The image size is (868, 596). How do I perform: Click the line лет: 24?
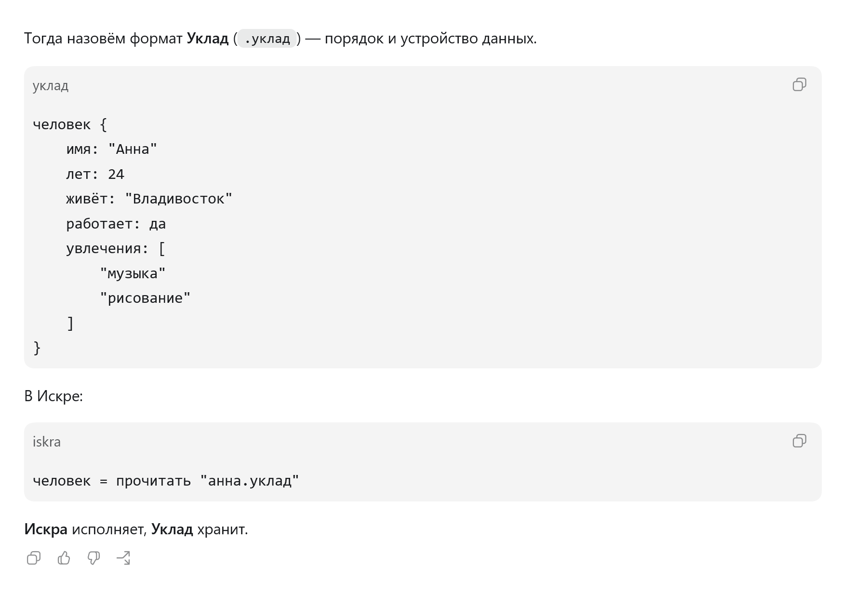tap(95, 174)
